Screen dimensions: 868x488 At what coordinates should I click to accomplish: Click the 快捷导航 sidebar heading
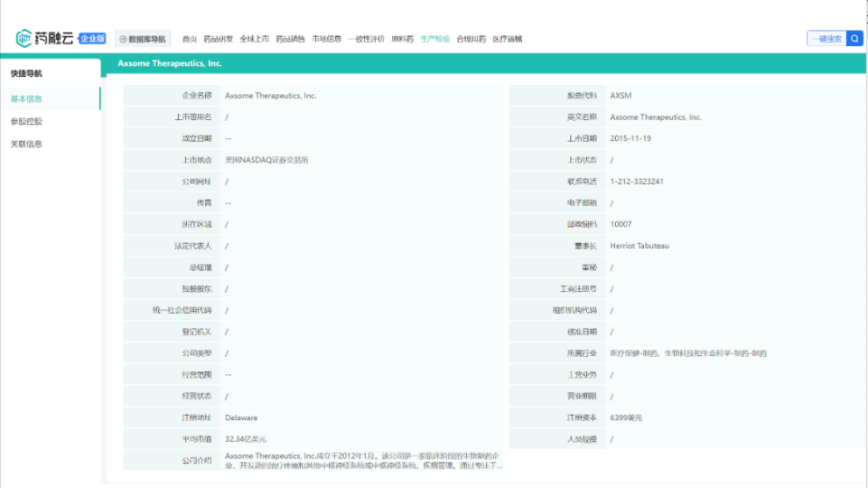tap(26, 73)
